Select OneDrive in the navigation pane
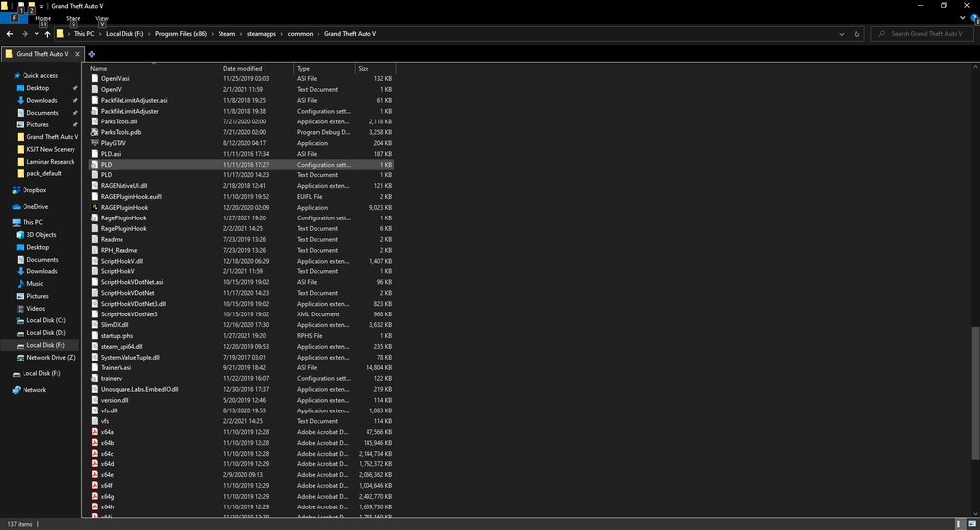The width and height of the screenshot is (980, 530). click(35, 207)
